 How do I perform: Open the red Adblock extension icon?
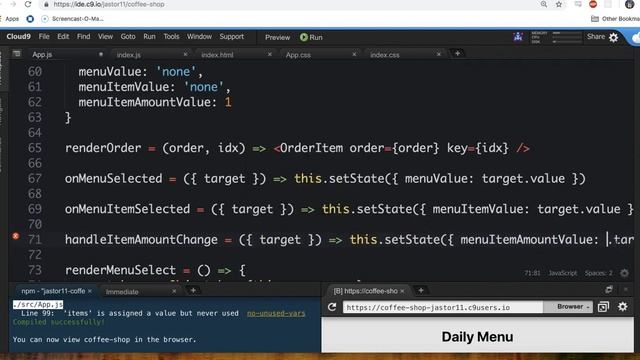click(x=593, y=4)
